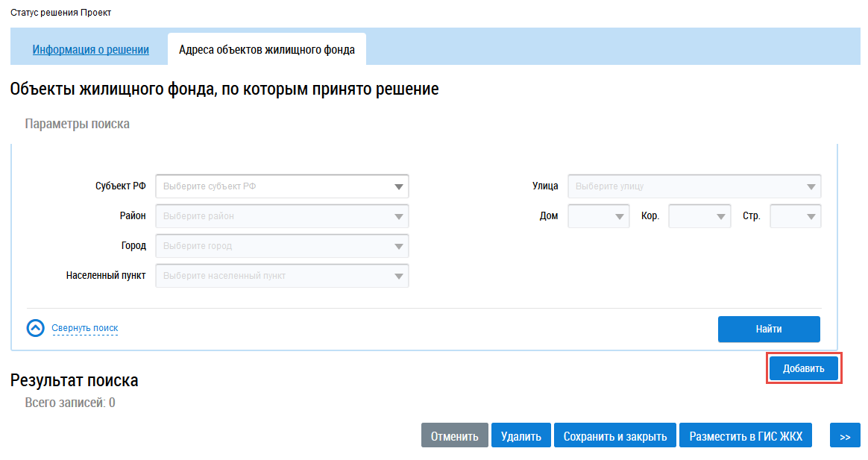Collapse search using the circular chevron icon
Screen dimensions: 868x460
pyautogui.click(x=35, y=328)
